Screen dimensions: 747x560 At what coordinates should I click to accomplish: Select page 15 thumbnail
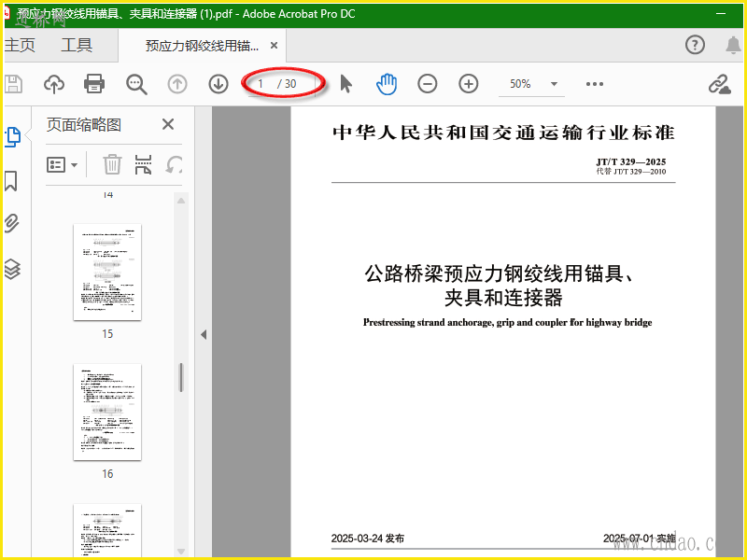click(x=107, y=272)
